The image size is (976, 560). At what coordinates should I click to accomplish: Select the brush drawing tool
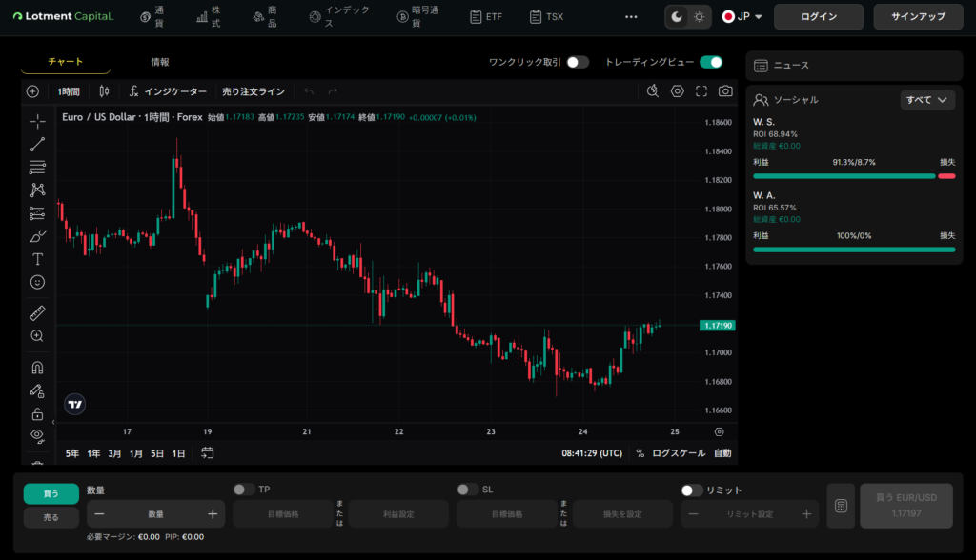(37, 236)
